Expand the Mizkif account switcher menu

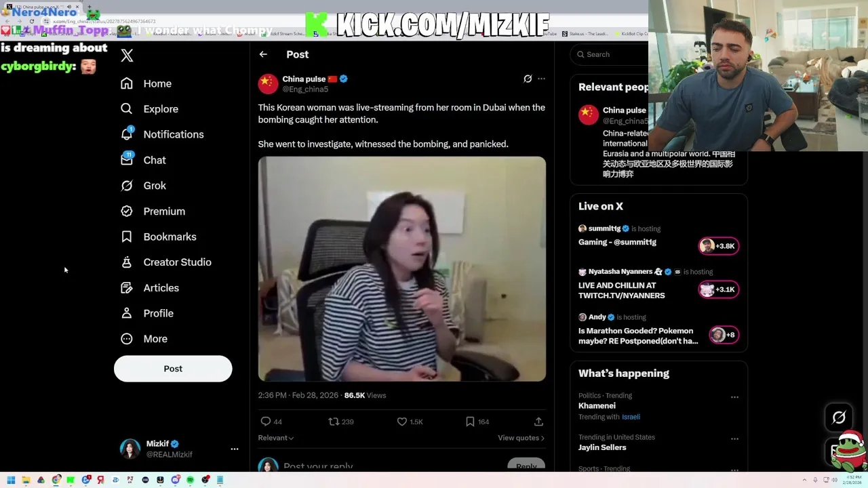[x=235, y=449]
